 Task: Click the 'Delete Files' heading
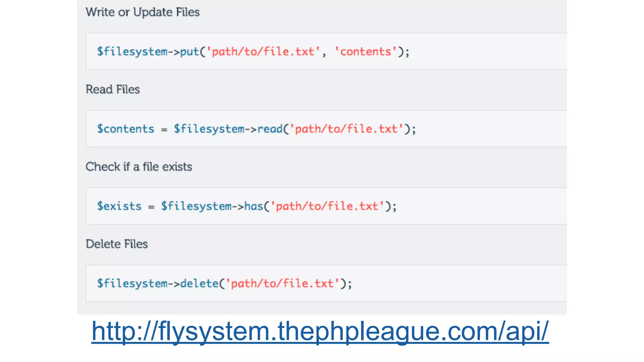point(117,244)
